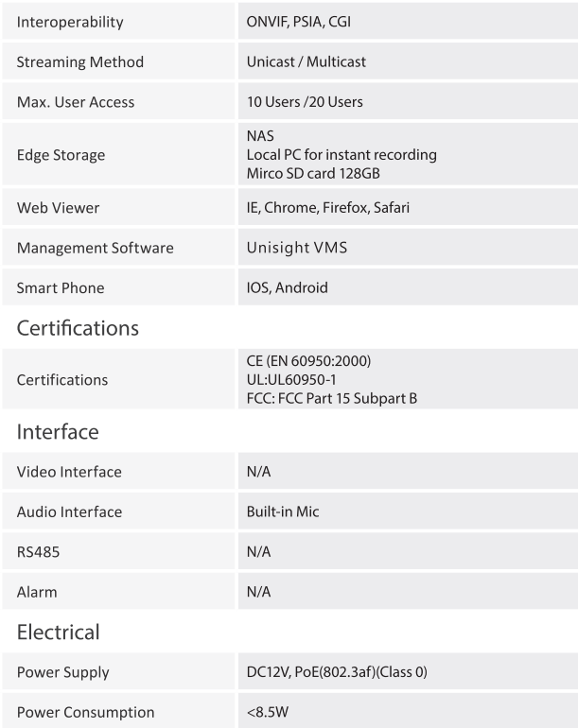Select the Unicast / Multicast value

coord(307,61)
